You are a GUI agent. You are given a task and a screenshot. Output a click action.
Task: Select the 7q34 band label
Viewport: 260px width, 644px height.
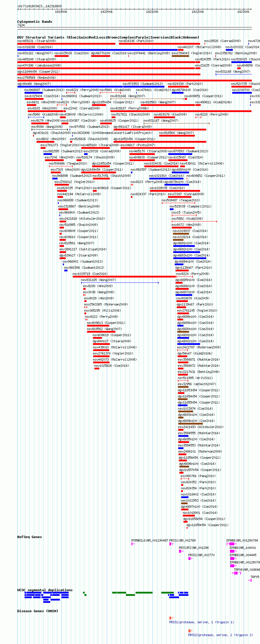[21, 25]
